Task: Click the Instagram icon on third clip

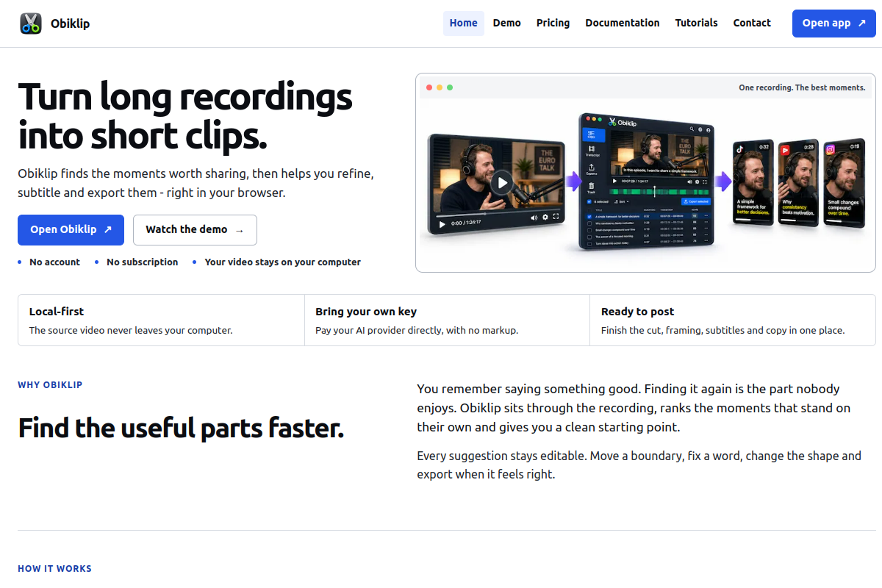Action: [x=831, y=150]
